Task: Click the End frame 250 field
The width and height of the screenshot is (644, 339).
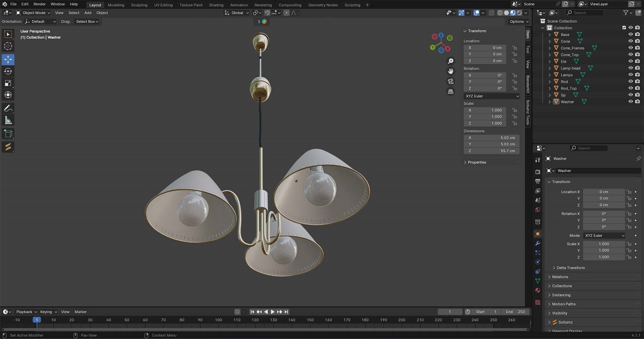Action: point(515,312)
